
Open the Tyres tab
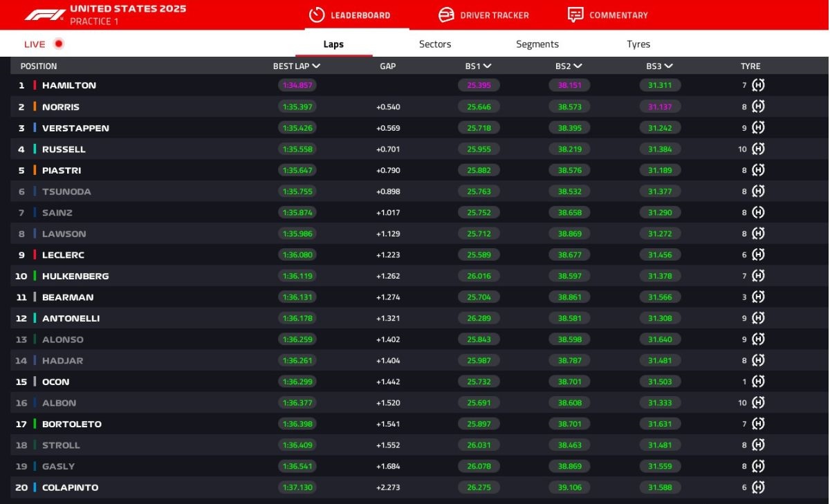pyautogui.click(x=638, y=44)
